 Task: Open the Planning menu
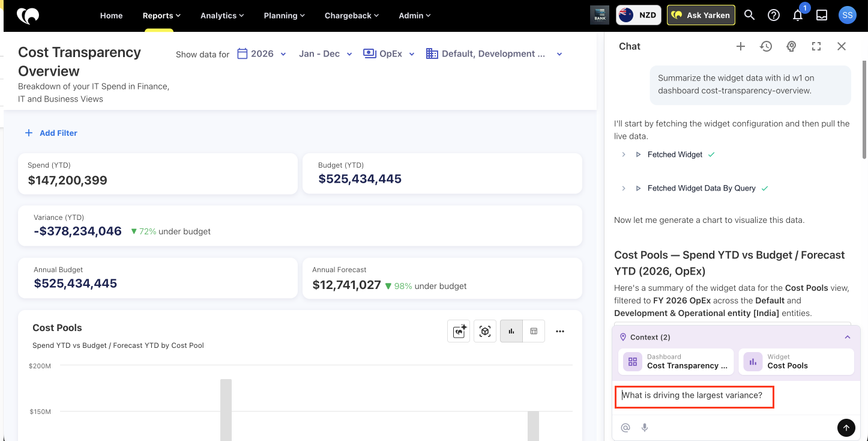(x=285, y=16)
